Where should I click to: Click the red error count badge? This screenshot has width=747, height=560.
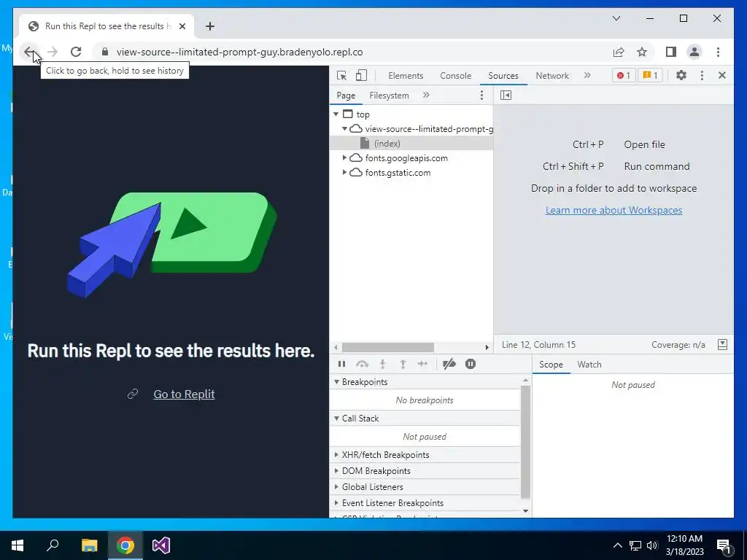(x=624, y=75)
